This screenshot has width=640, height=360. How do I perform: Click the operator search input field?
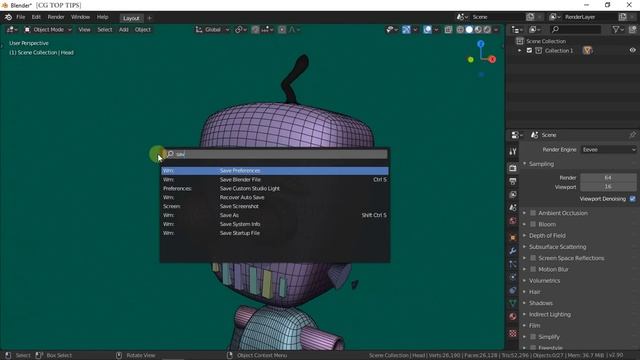(x=276, y=154)
